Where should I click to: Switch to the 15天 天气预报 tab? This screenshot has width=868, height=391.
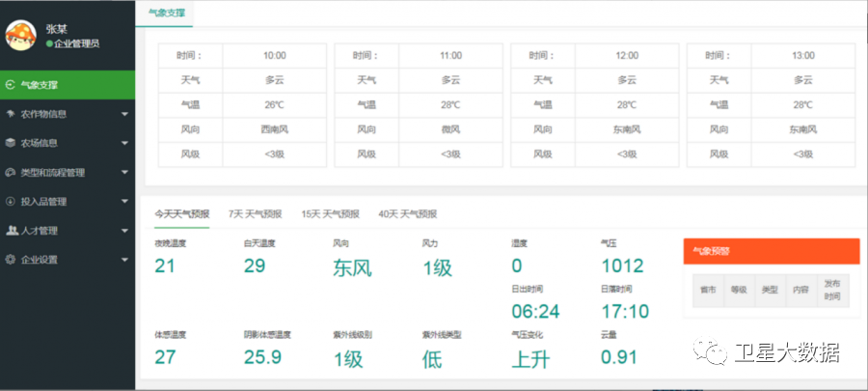pyautogui.click(x=330, y=214)
